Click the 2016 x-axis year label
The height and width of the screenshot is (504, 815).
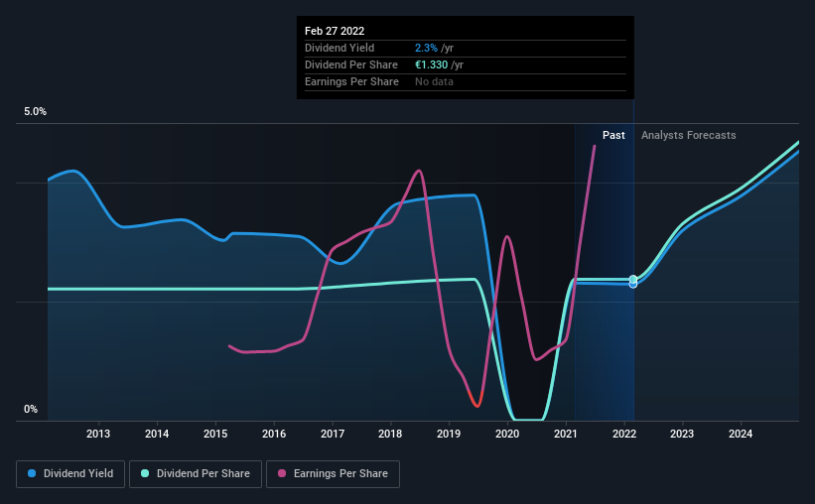click(x=274, y=434)
